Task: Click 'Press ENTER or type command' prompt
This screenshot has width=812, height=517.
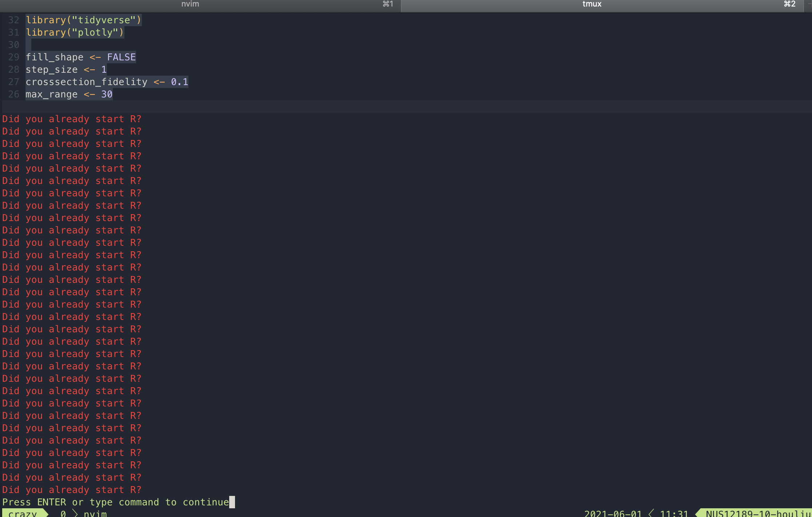Action: point(115,502)
